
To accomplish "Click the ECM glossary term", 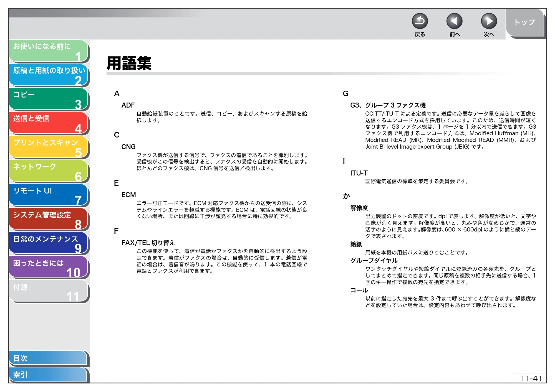I will pos(128,195).
